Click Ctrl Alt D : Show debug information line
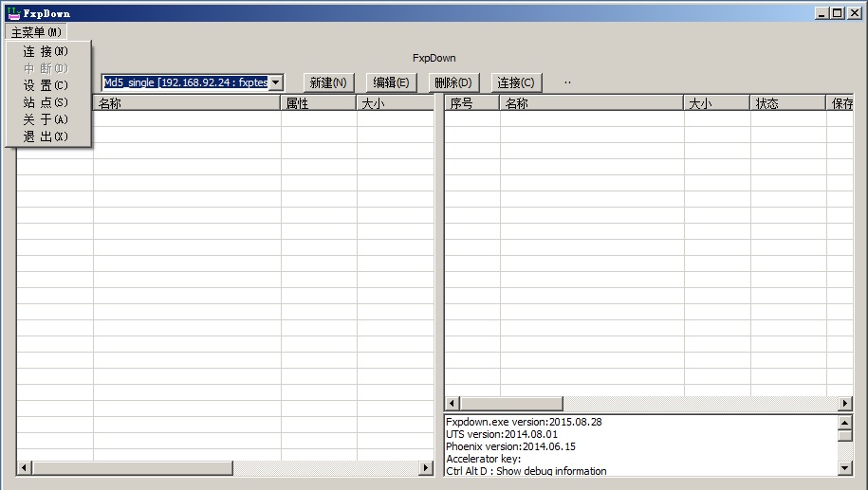Screen dimensions: 868x490 (x=526, y=471)
